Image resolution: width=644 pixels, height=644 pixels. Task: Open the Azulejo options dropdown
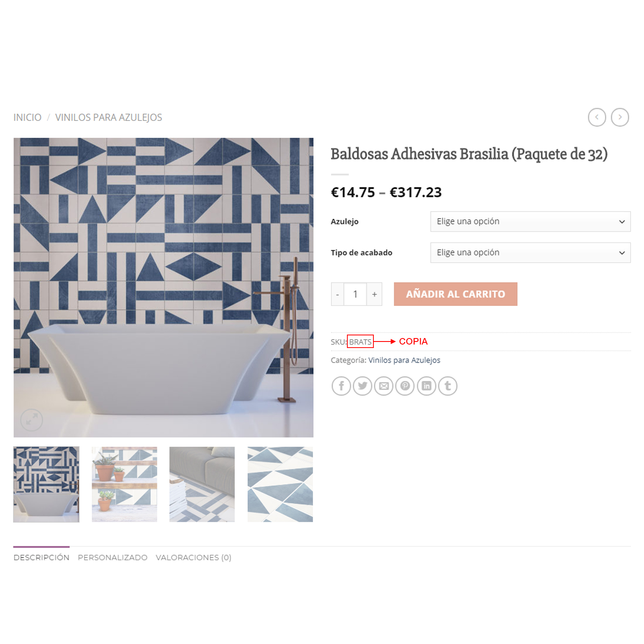tap(530, 221)
